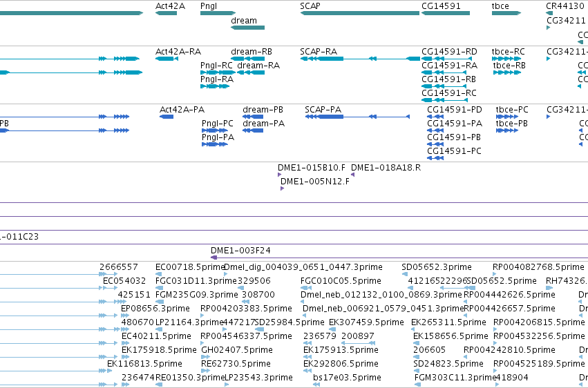This screenshot has height=388, width=588.
Task: Click the RP004426657.5prime EST
Action: click(x=466, y=316)
